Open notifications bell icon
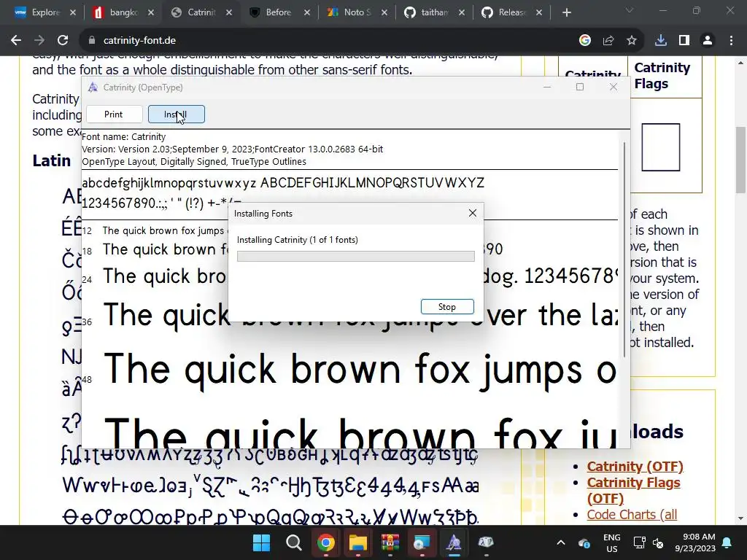 [727, 542]
